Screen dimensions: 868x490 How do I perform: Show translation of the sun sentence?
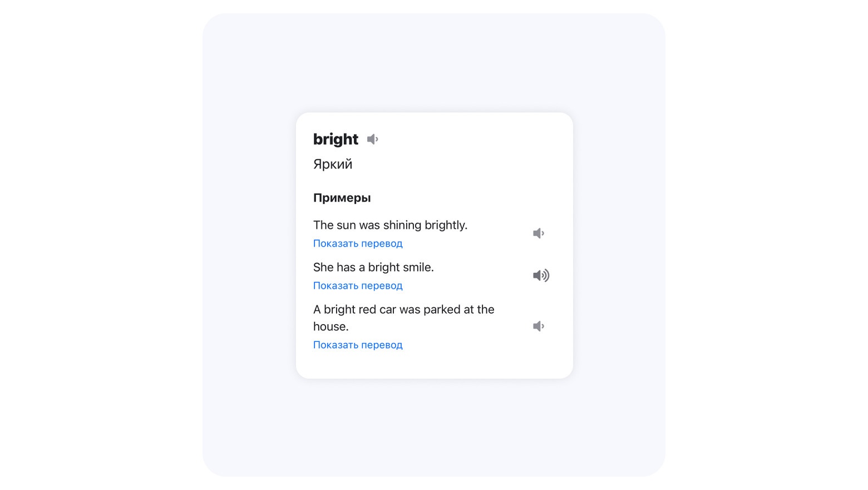pos(357,243)
